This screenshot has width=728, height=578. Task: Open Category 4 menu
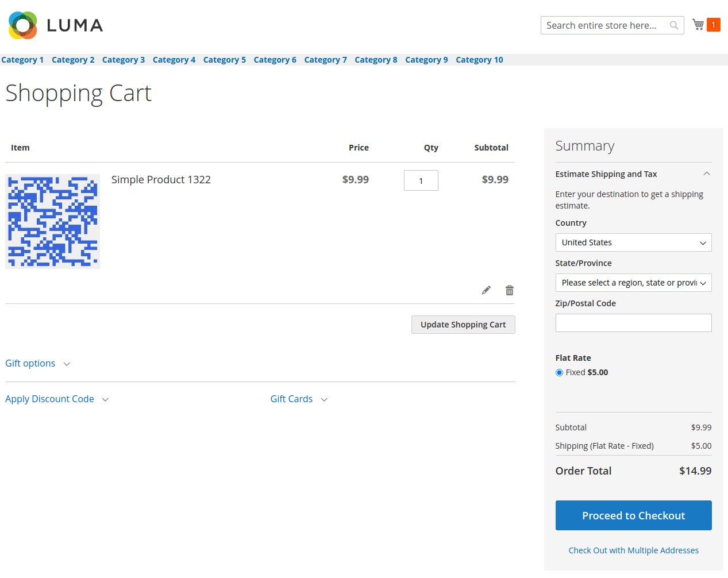[x=174, y=60]
